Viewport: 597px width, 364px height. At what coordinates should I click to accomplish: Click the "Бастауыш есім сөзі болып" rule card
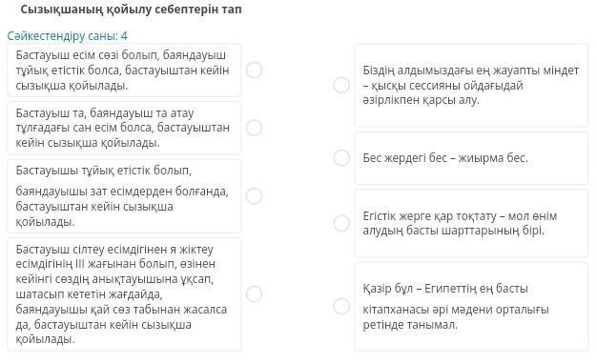[124, 71]
